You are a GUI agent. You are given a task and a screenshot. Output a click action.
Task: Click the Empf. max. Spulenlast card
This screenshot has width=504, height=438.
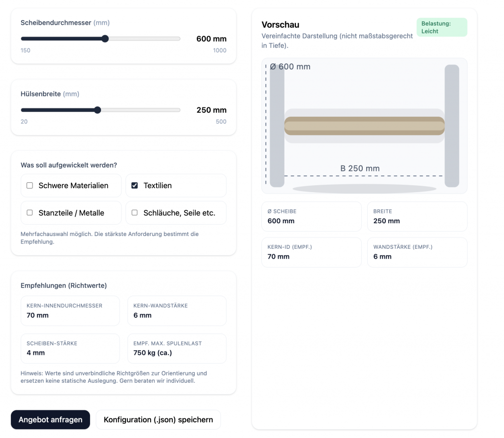pyautogui.click(x=177, y=348)
